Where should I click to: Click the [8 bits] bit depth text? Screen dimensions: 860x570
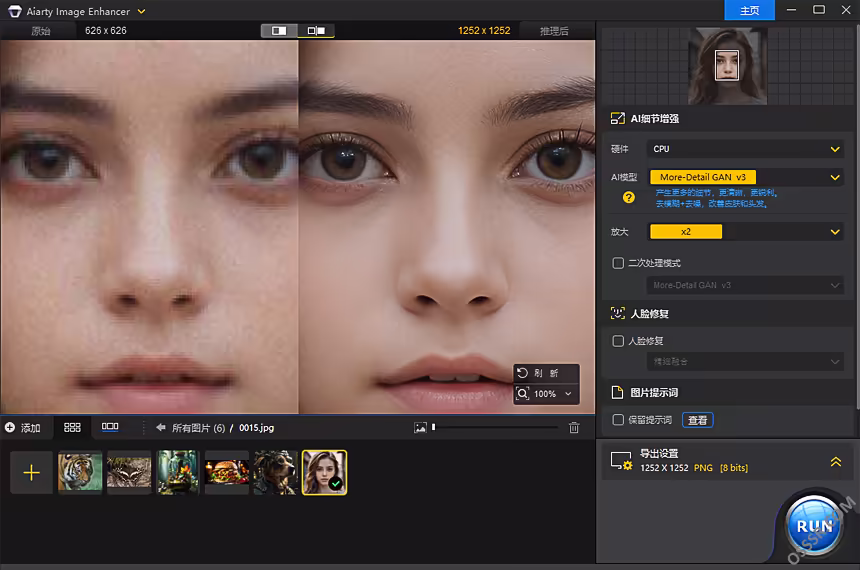point(734,468)
